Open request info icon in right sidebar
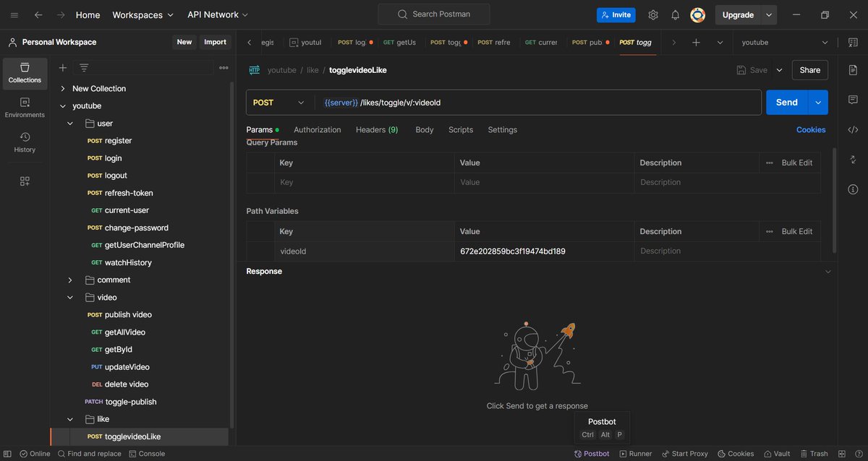The image size is (868, 461). [853, 189]
